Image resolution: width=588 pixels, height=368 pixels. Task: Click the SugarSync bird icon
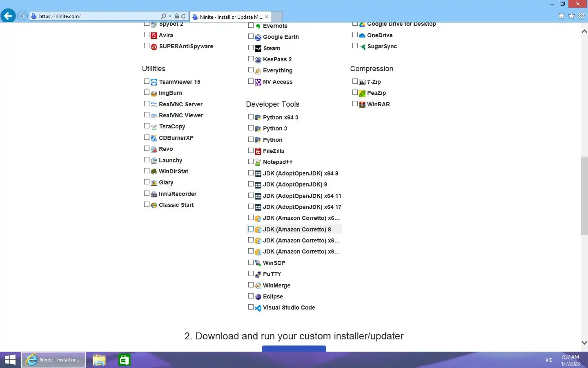coord(363,47)
